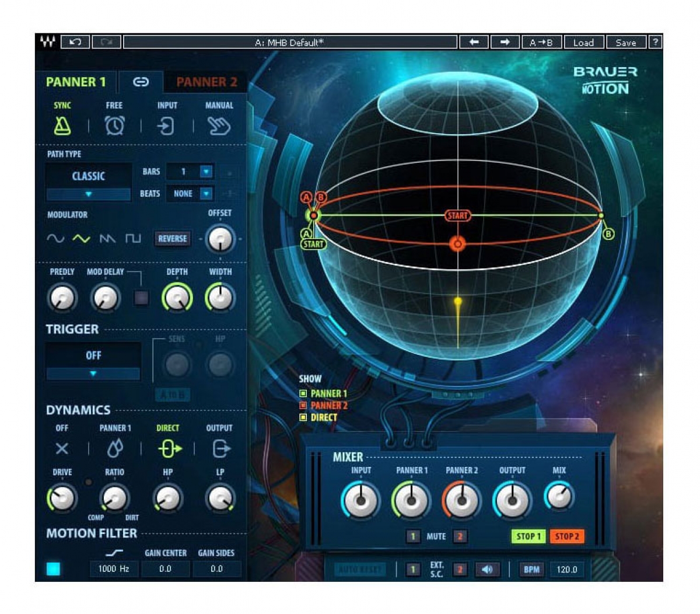
Task: Click the mixer Input knob
Action: (x=360, y=501)
